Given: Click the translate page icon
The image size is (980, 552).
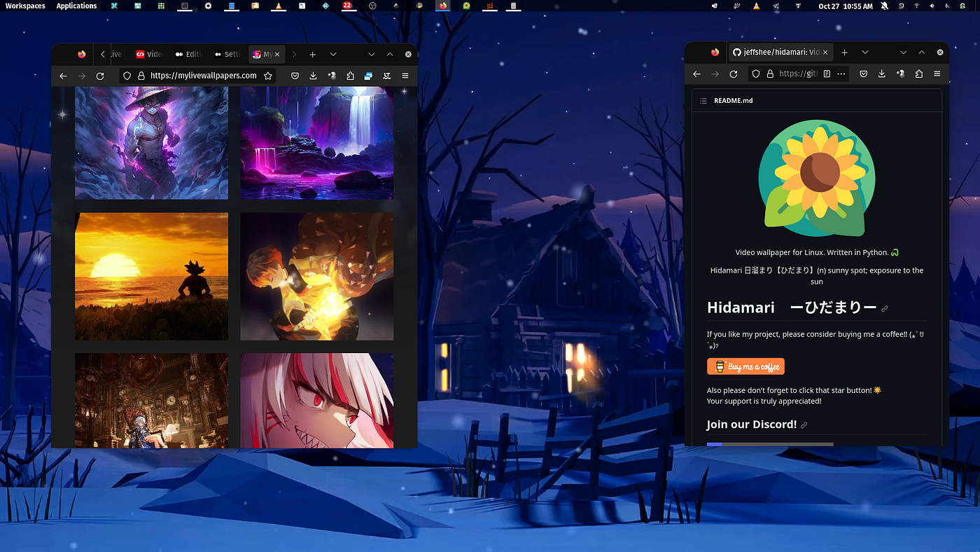Looking at the screenshot, I should pos(386,75).
